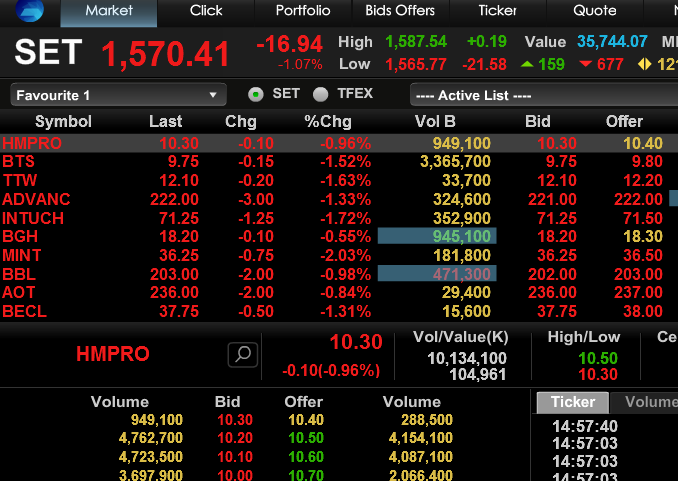Click the MINT %Chg value -2.03%
The width and height of the screenshot is (678, 481).
[x=345, y=255]
